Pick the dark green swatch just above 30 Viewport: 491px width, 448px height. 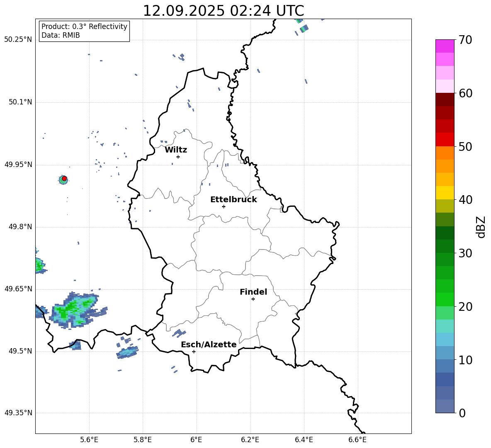[x=445, y=246]
